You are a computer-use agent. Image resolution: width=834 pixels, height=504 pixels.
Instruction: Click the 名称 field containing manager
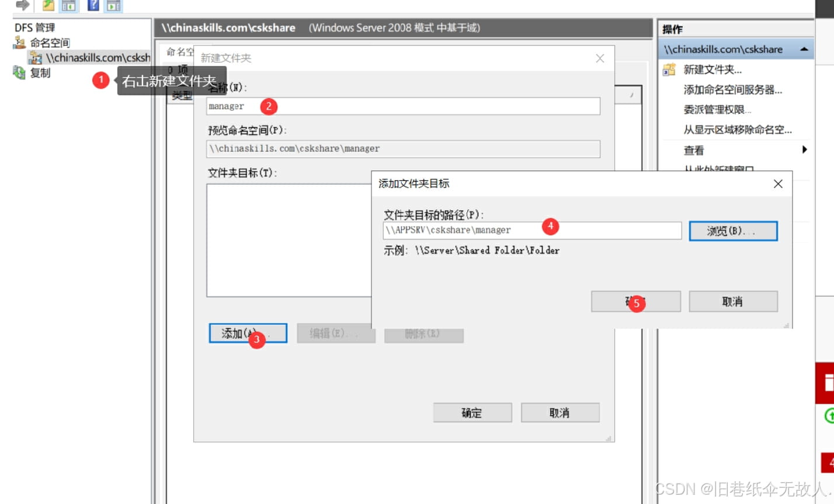[x=403, y=106]
